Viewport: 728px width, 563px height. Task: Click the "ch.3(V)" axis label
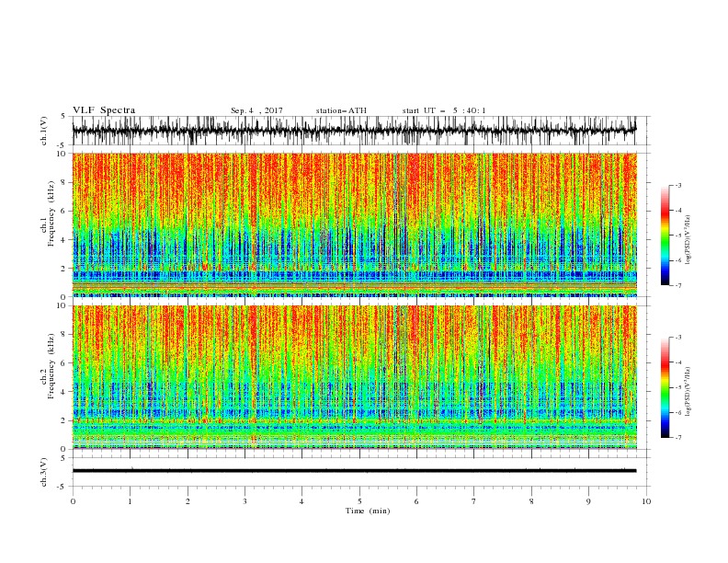click(x=44, y=472)
